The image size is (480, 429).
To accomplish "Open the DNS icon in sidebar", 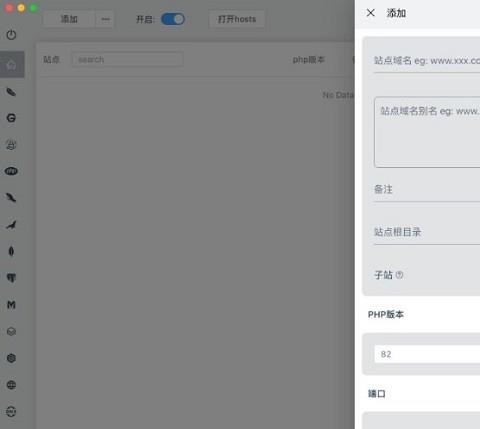I will pos(11,411).
